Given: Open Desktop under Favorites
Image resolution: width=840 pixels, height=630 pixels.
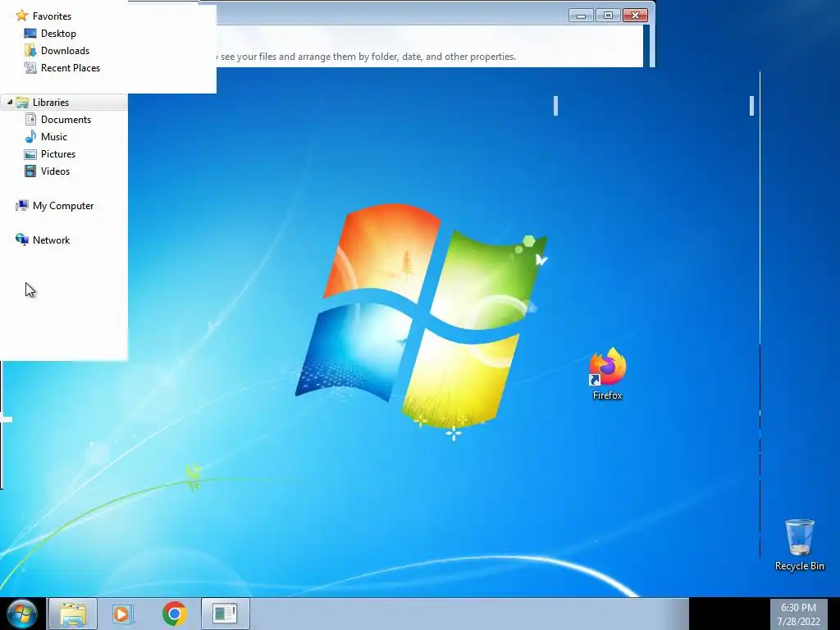Looking at the screenshot, I should coord(58,33).
